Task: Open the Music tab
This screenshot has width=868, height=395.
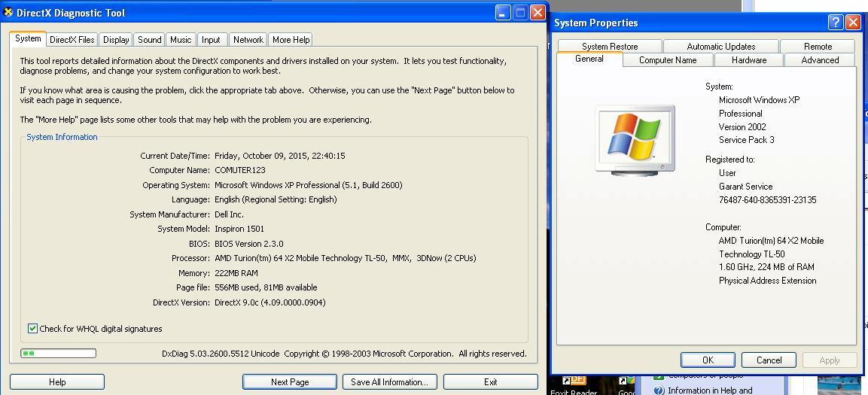Action: [x=181, y=40]
